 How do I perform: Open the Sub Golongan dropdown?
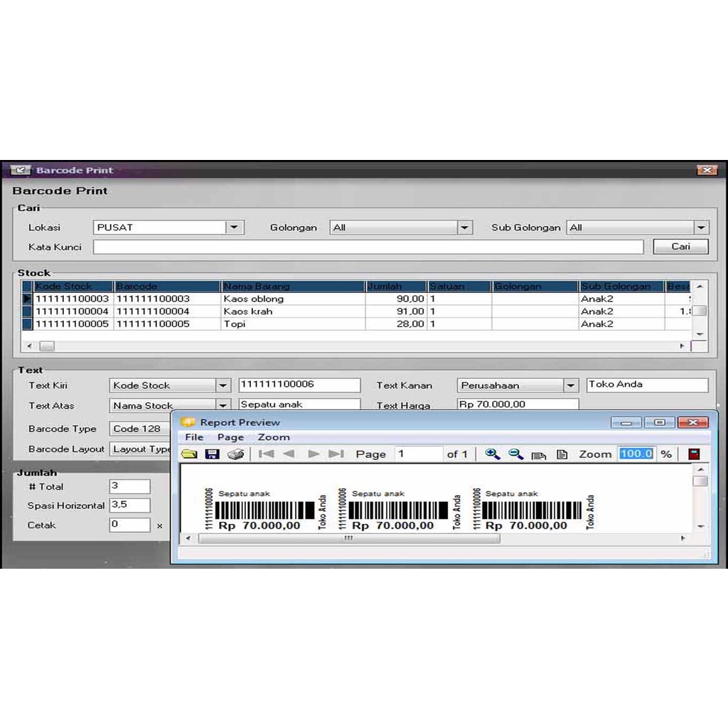[701, 227]
